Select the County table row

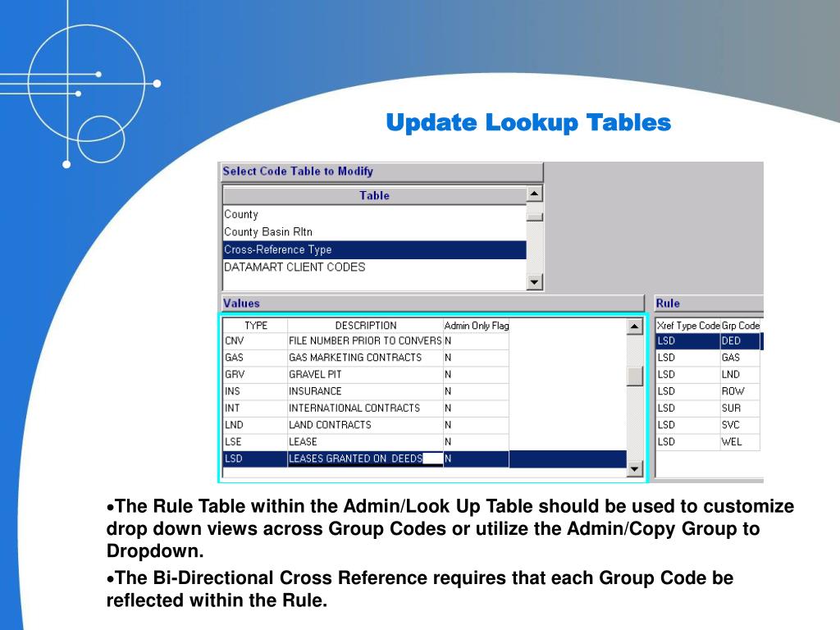click(374, 214)
